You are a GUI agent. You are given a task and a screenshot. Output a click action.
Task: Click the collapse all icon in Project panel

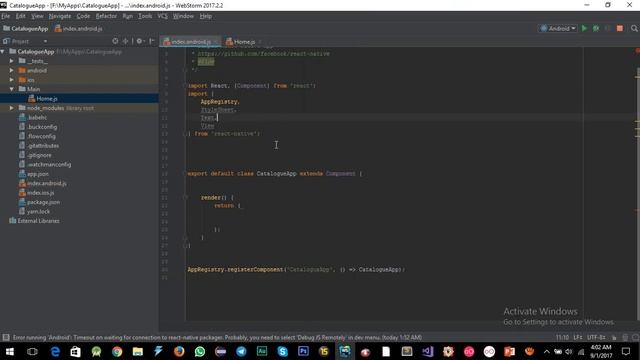click(125, 41)
